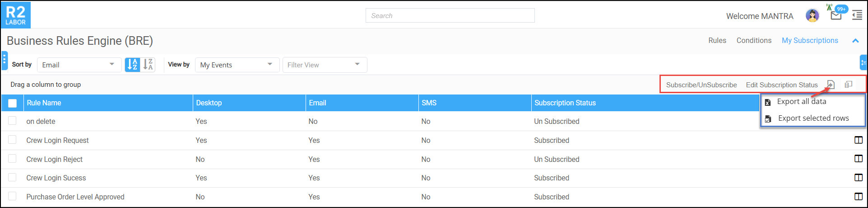This screenshot has width=868, height=208.
Task: Sort ascending A to Z
Action: (132, 65)
